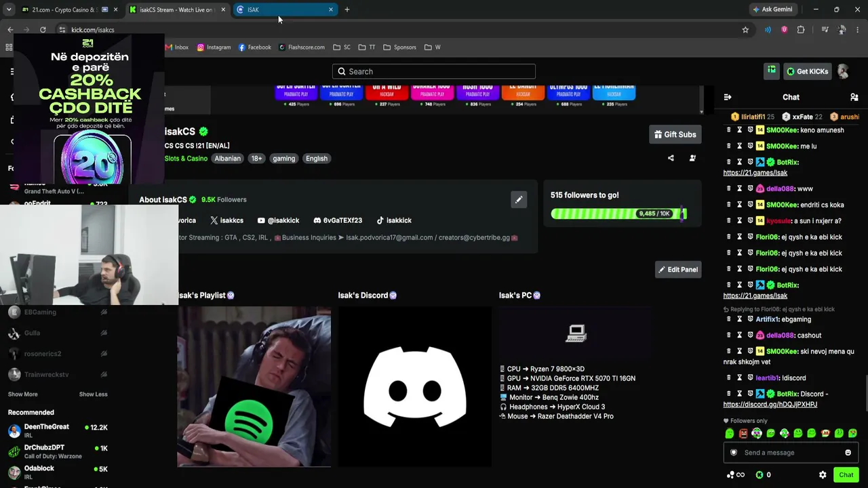Click the followers goal progress bar
Viewport: 868px width, 488px height.
click(x=618, y=213)
